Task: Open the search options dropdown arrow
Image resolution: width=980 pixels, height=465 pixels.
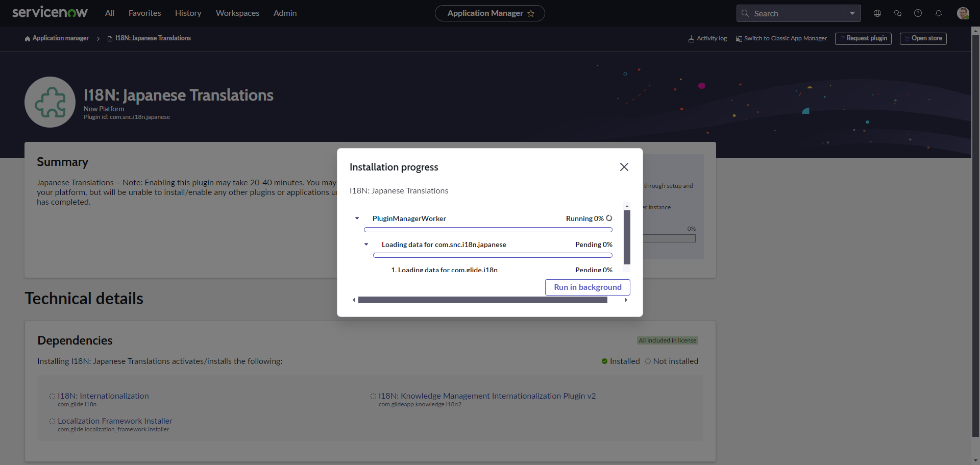Action: [x=852, y=13]
